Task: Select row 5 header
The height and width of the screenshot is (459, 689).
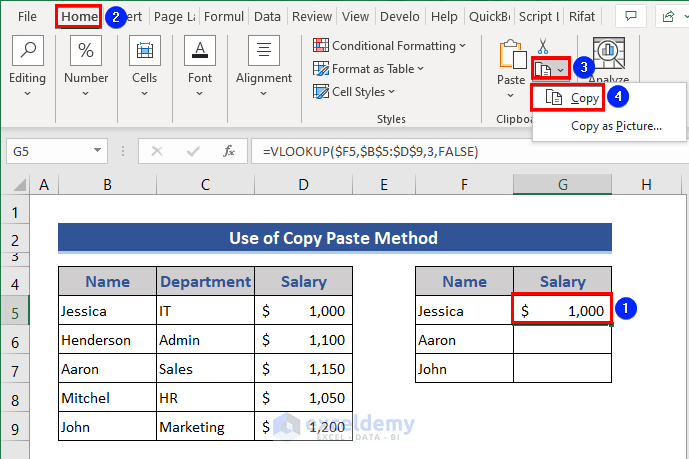Action: point(15,313)
